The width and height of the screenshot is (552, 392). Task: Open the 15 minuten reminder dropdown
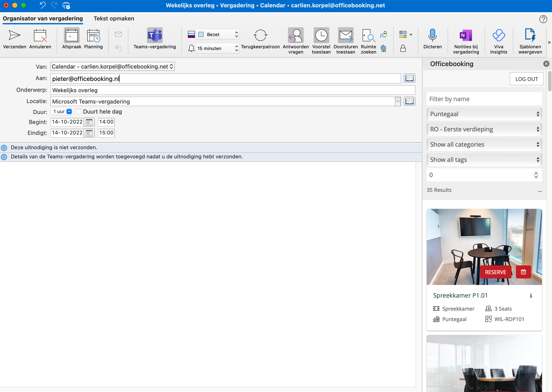[217, 49]
